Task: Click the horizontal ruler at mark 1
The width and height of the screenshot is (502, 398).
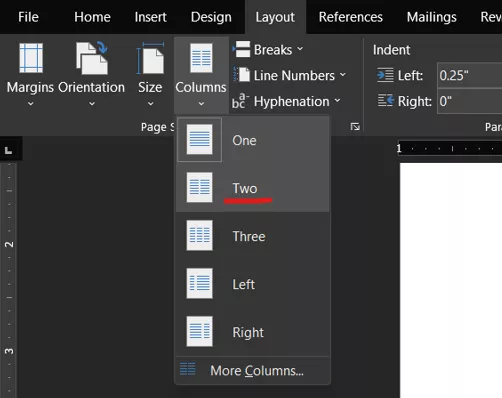Action: pyautogui.click(x=399, y=148)
